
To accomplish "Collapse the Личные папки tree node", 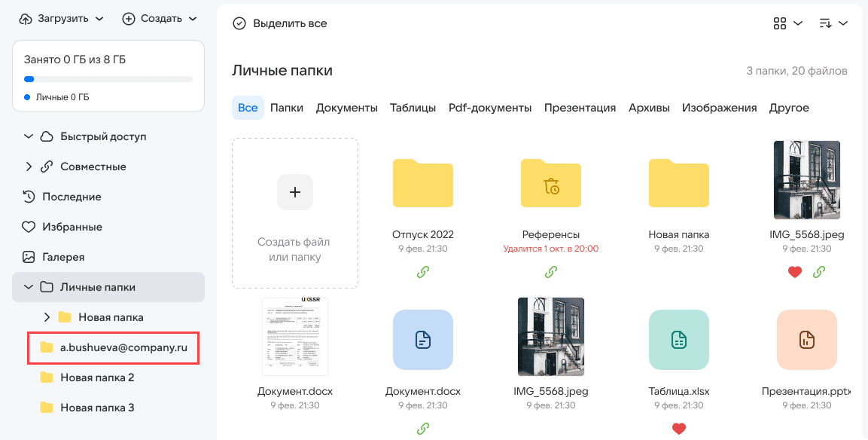I will click(29, 287).
